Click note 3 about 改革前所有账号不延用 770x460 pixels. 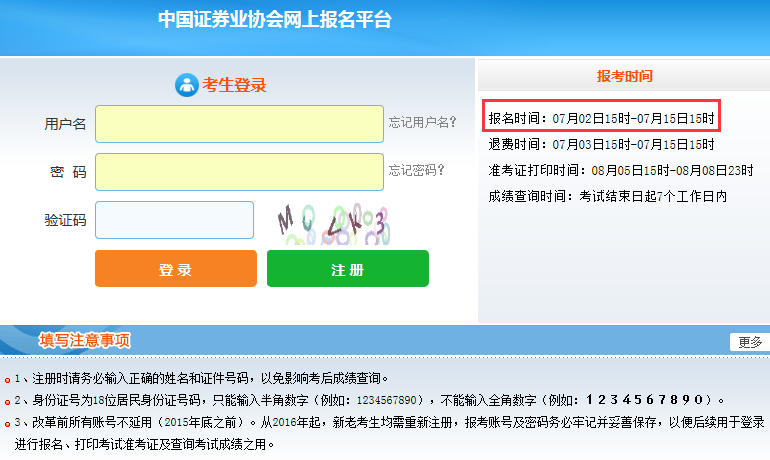click(389, 433)
